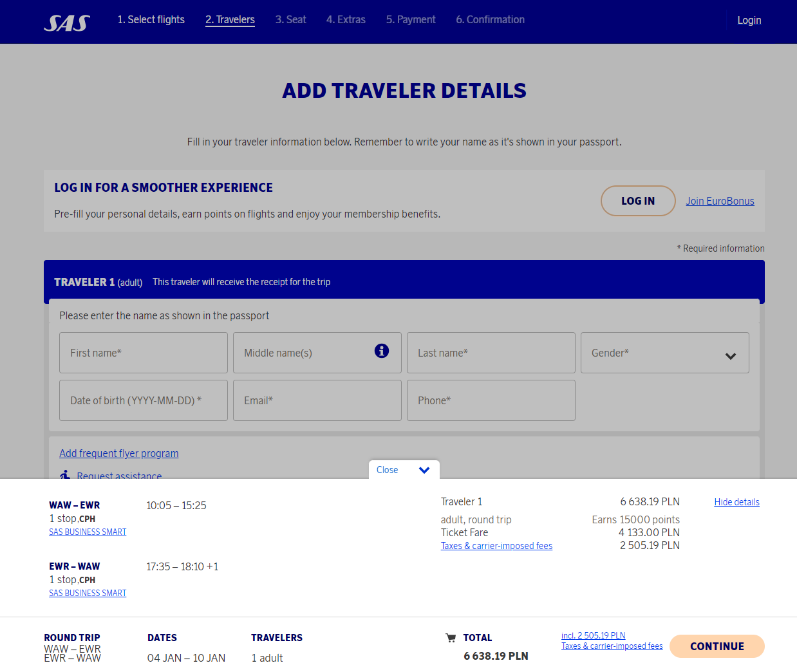Open SAS BUSINESS SMART for EWR – WAW
Screen dimensions: 797x672
88,593
